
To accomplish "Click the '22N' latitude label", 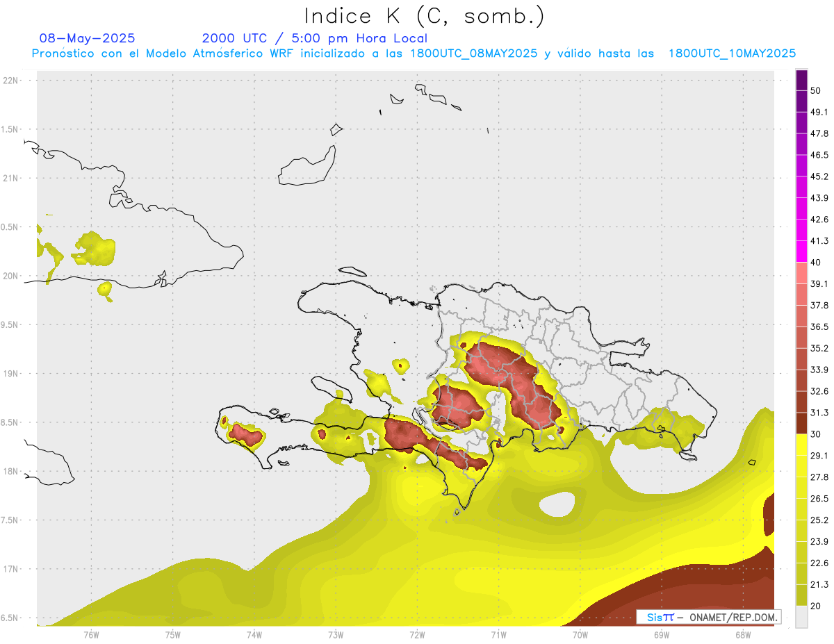I will point(10,81).
